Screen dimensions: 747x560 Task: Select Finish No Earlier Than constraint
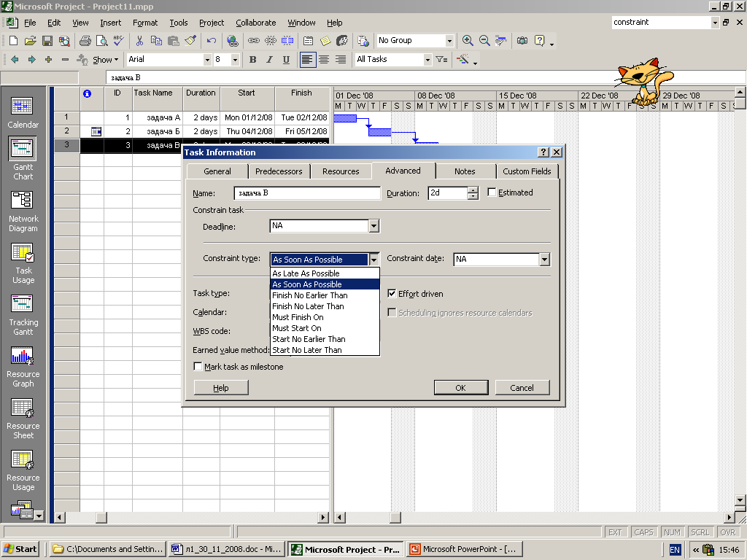point(325,295)
